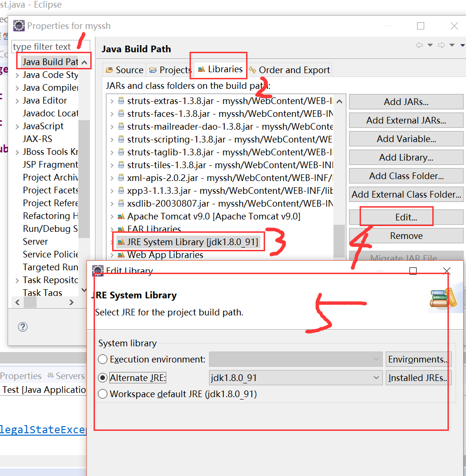The image size is (466, 476).
Task: Click the Apache Tomcat v9.0 library icon
Action: pyautogui.click(x=121, y=217)
